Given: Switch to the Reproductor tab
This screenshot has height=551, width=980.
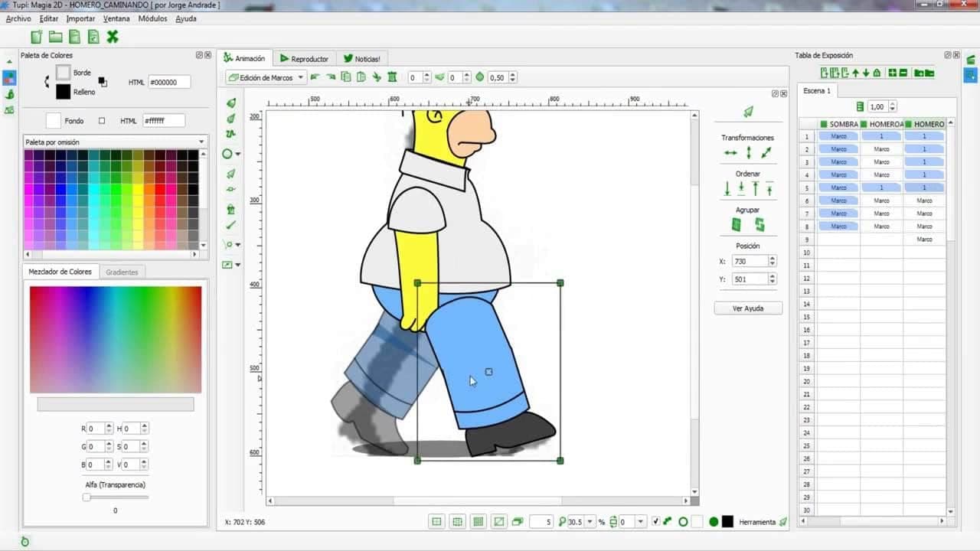Looking at the screenshot, I should click(x=305, y=58).
